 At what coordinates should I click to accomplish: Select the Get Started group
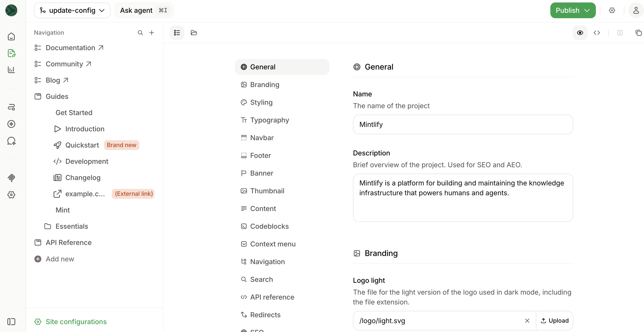74,113
